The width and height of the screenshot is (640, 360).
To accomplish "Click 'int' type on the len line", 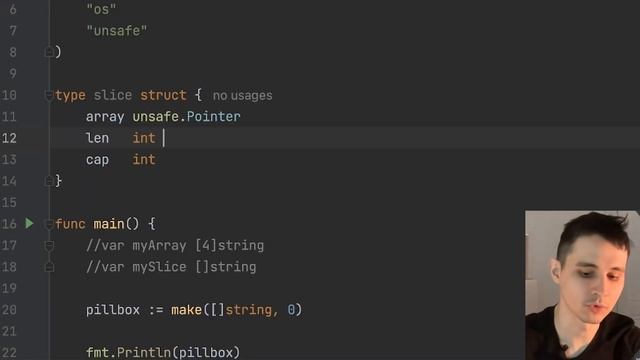I will 144,138.
